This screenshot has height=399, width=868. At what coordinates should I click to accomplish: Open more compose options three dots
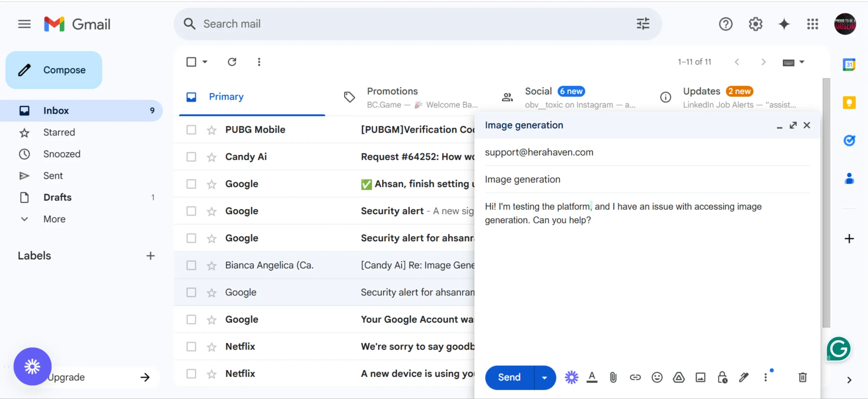tap(765, 377)
